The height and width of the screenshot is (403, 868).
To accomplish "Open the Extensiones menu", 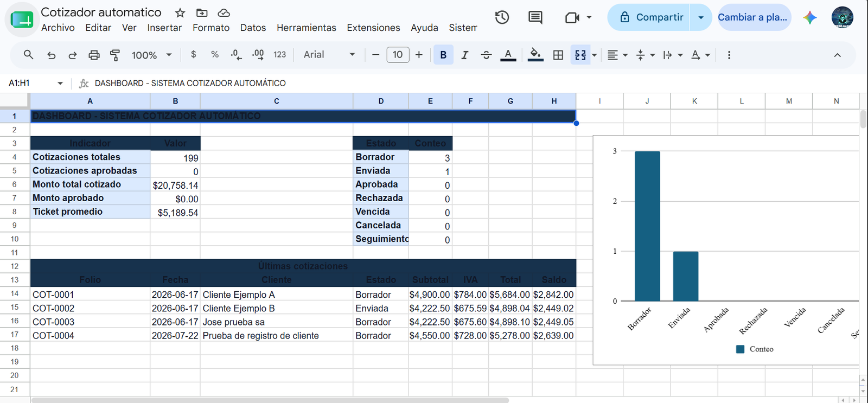I will point(373,28).
